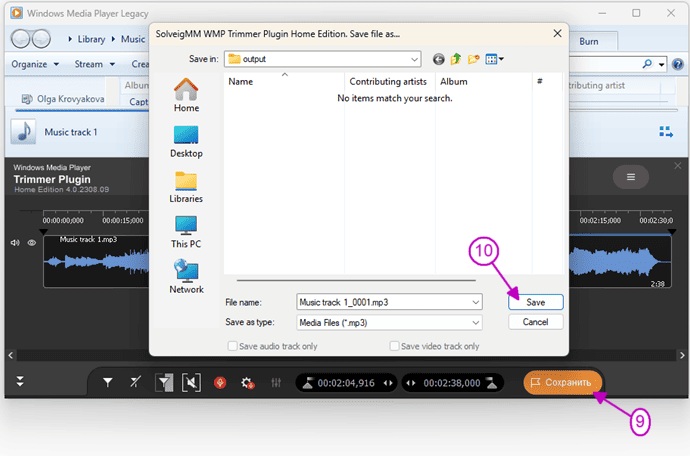Select Desktop in places sidebar
Screen dimensions: 690x456
(x=186, y=142)
